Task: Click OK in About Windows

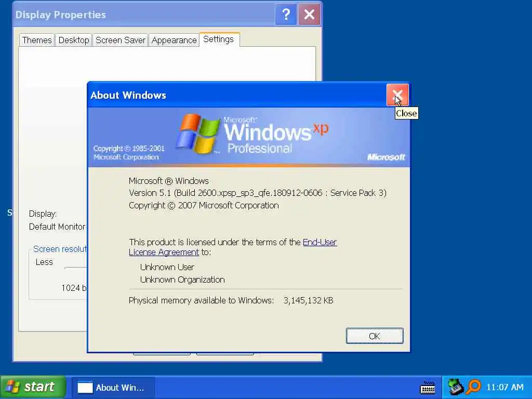Action: click(x=375, y=336)
